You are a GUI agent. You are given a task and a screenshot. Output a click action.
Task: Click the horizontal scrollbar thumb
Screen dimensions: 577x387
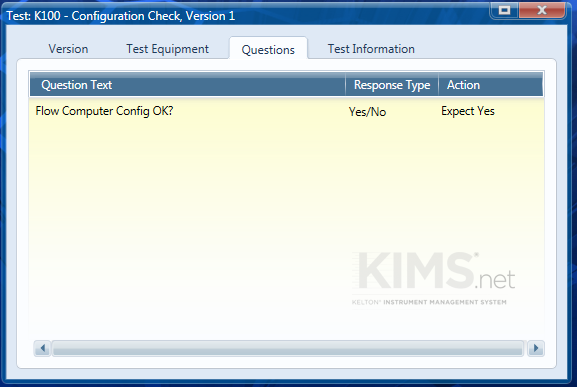point(288,348)
